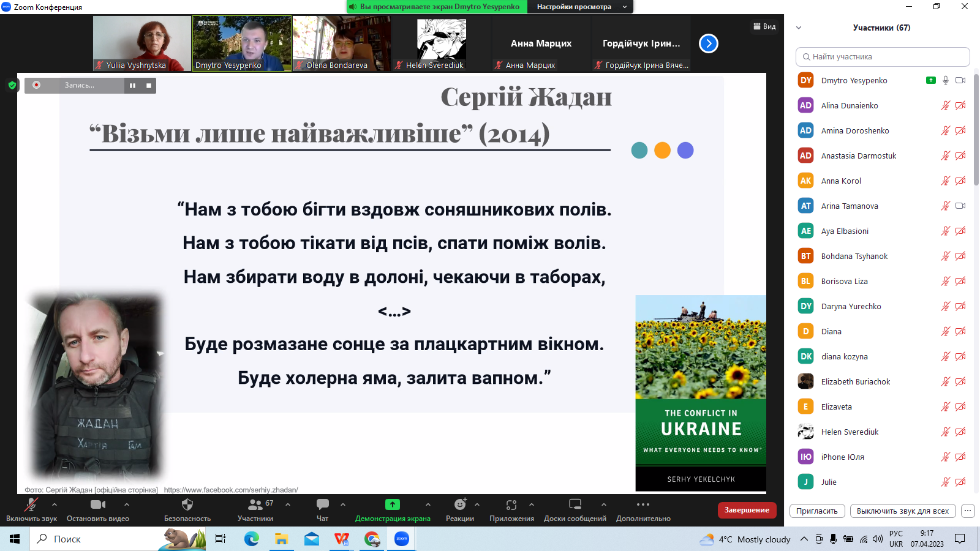
Task: Open the Вид view menu
Action: pyautogui.click(x=764, y=26)
